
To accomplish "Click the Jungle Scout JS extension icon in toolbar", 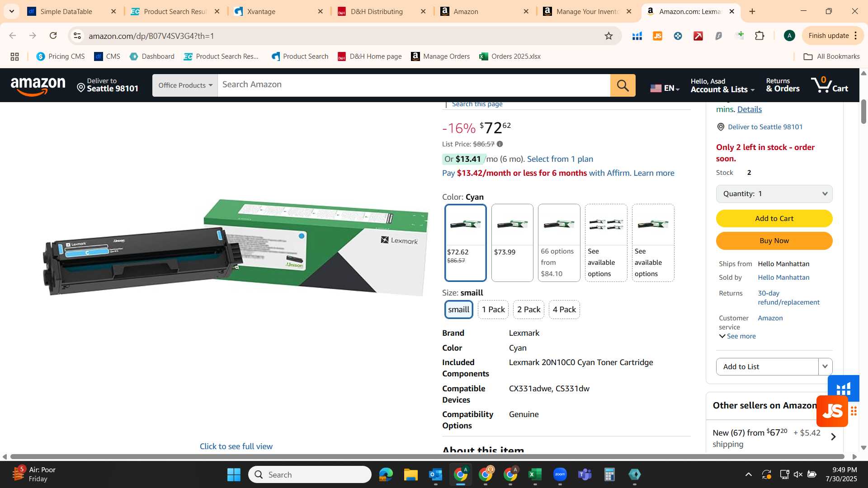I will (x=657, y=36).
